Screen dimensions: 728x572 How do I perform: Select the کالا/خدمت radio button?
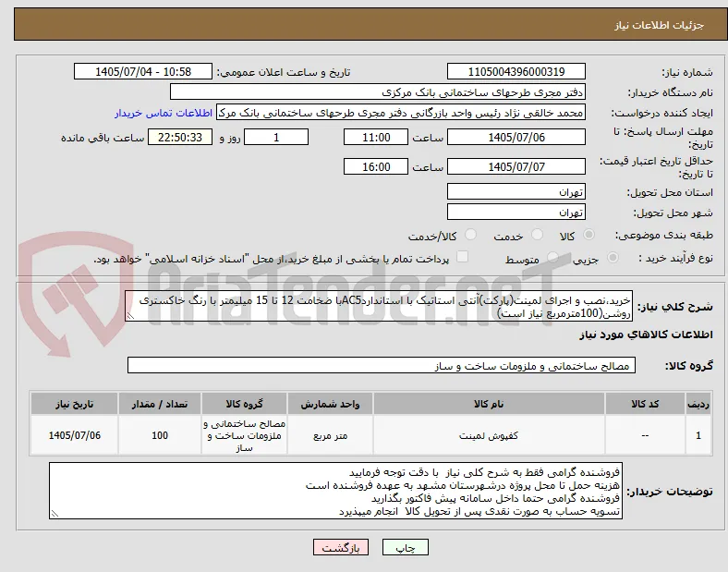[471, 235]
